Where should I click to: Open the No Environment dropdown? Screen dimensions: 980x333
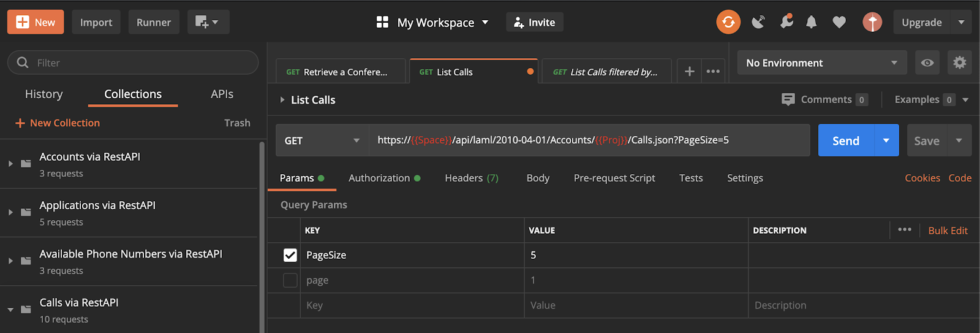click(x=822, y=63)
